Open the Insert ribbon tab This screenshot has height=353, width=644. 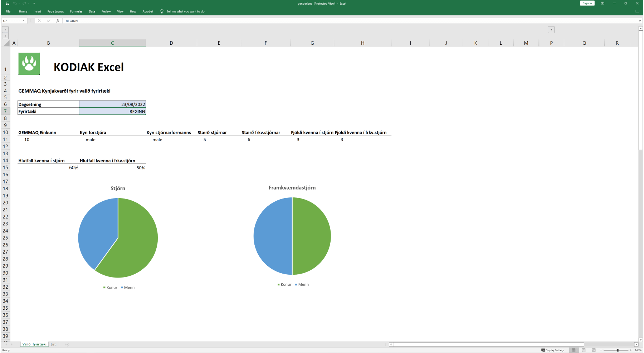pos(37,11)
